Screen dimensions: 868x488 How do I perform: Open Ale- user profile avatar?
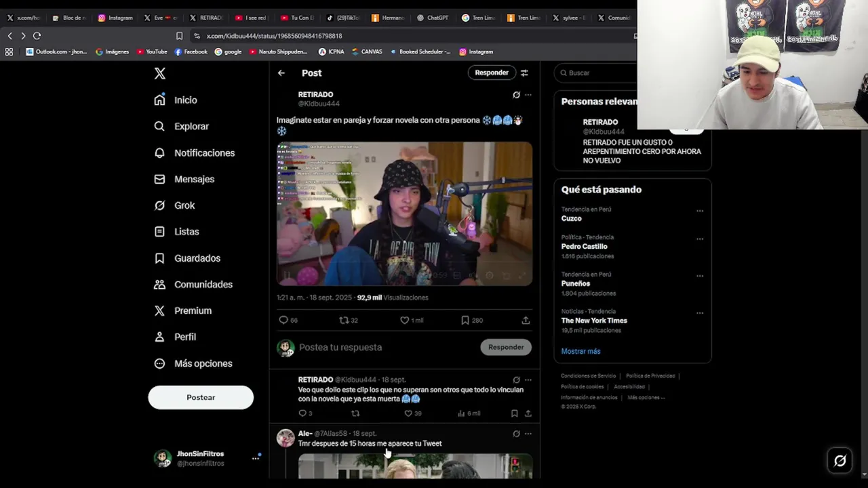[x=285, y=438]
